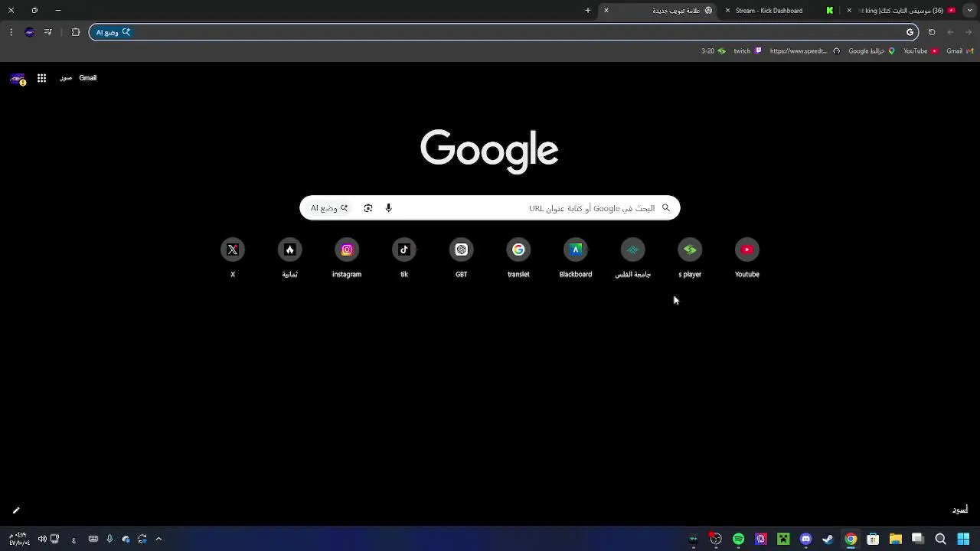The image size is (980, 551).
Task: Customize the page with the pencil icon
Action: click(16, 510)
